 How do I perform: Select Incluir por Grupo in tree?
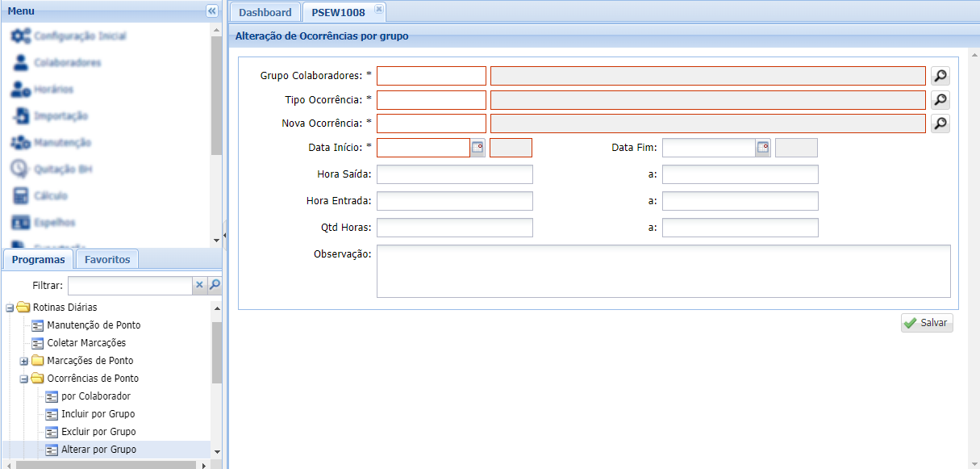tap(98, 414)
